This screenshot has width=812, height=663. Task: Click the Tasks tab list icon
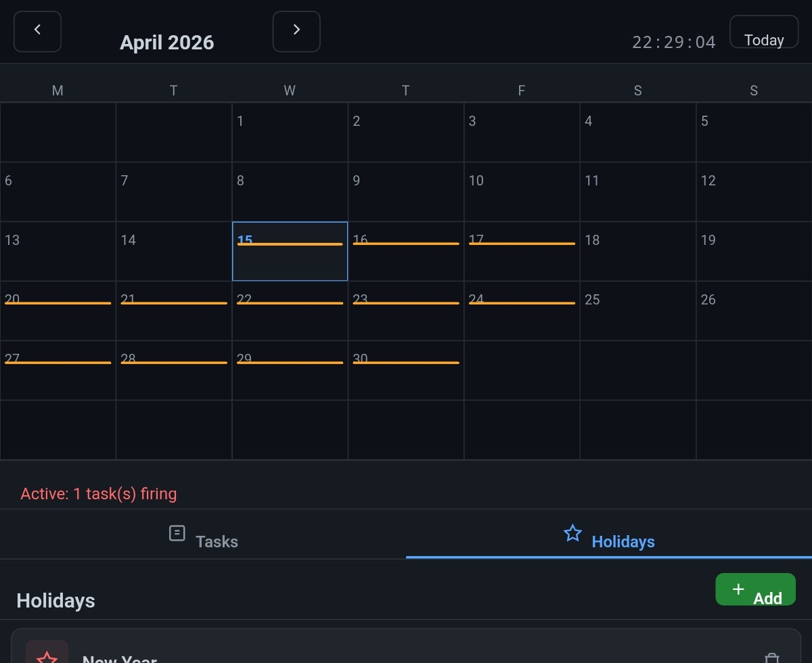point(177,533)
